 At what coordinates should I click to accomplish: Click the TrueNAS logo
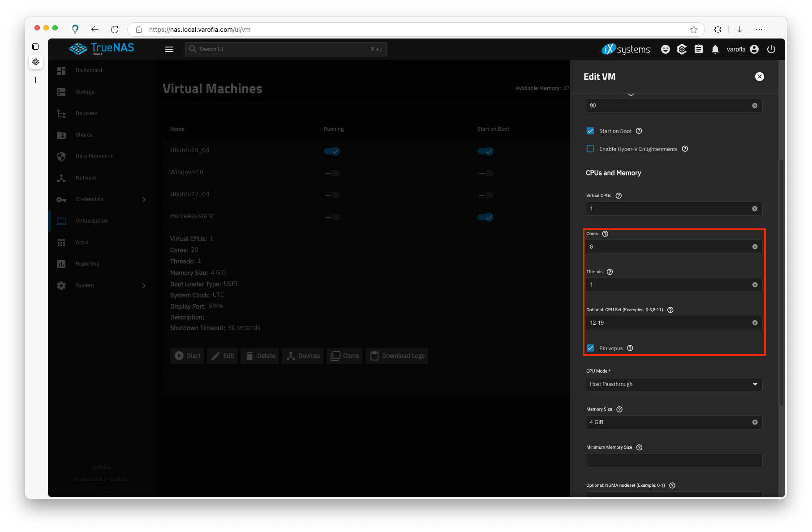[102, 49]
